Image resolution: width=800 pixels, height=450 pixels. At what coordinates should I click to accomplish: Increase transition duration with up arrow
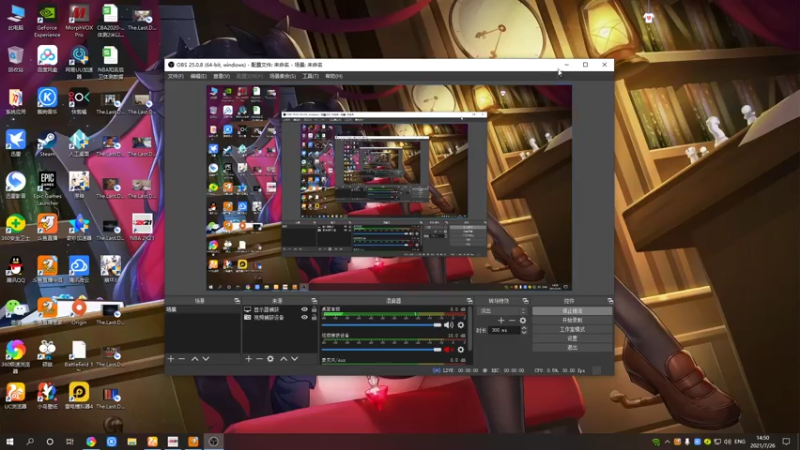click(x=523, y=328)
